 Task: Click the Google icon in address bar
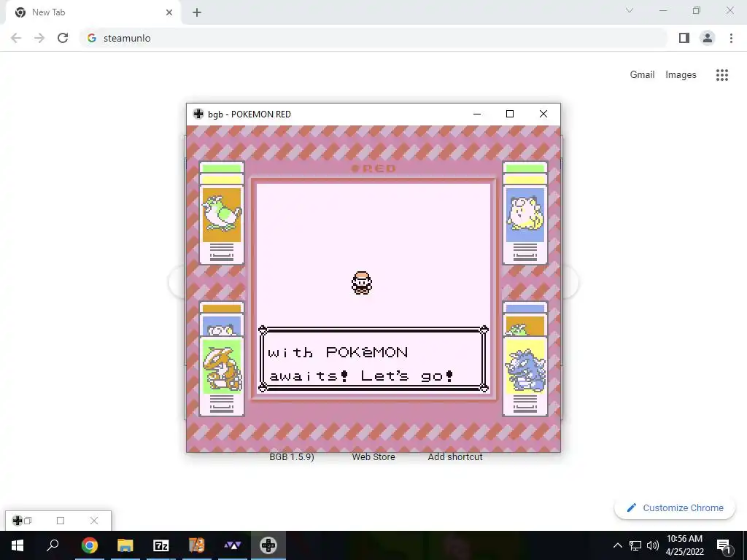[92, 38]
